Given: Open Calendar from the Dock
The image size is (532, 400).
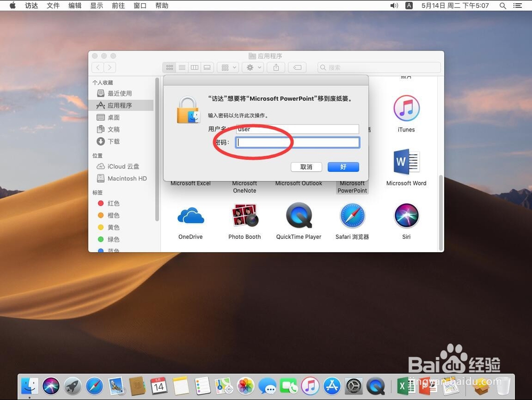Looking at the screenshot, I should pos(159,386).
